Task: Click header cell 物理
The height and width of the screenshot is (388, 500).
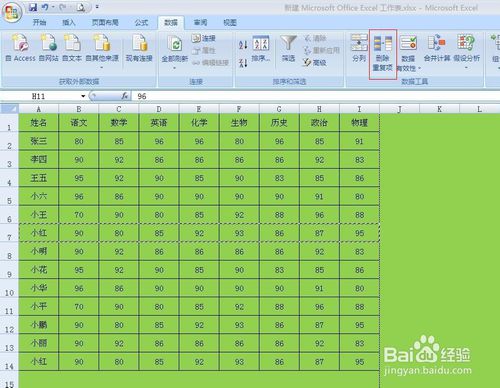Action: point(359,123)
